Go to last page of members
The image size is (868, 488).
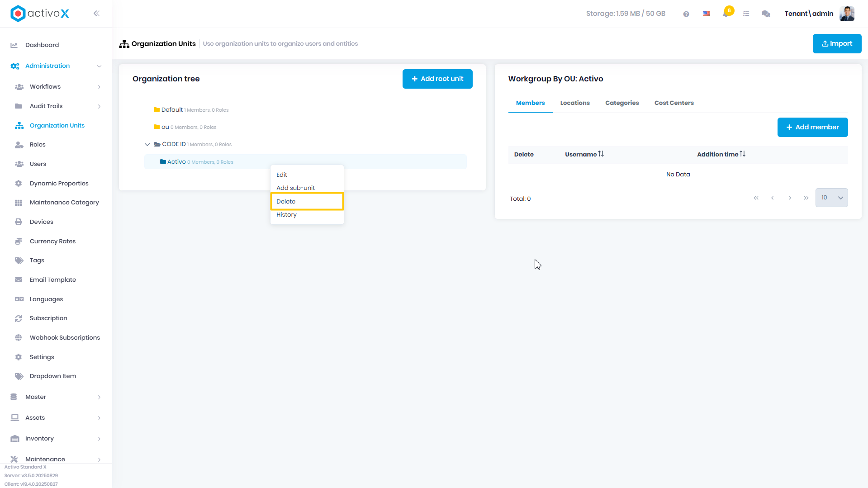click(806, 198)
